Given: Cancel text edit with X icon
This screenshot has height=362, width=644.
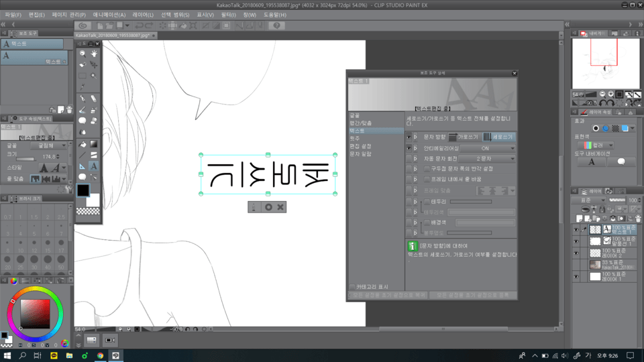Looking at the screenshot, I should [280, 207].
